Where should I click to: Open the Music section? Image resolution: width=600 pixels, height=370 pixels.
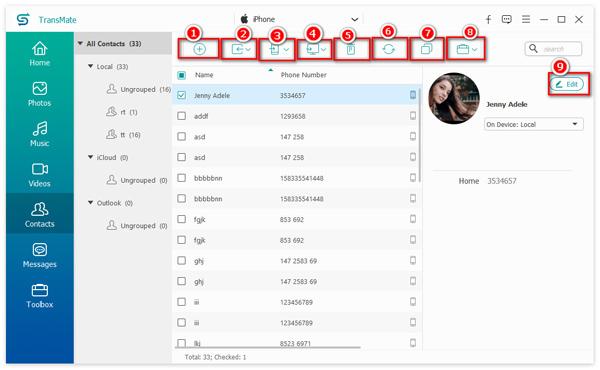click(x=40, y=134)
